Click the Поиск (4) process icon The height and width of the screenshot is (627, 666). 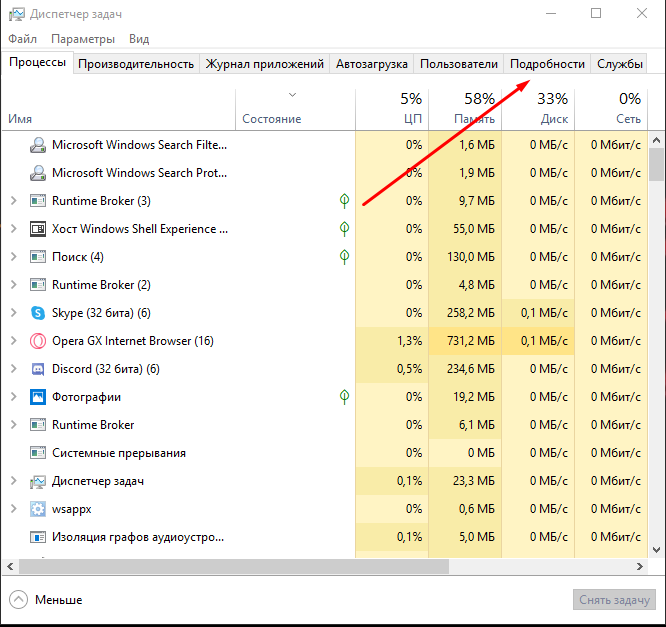(38, 257)
